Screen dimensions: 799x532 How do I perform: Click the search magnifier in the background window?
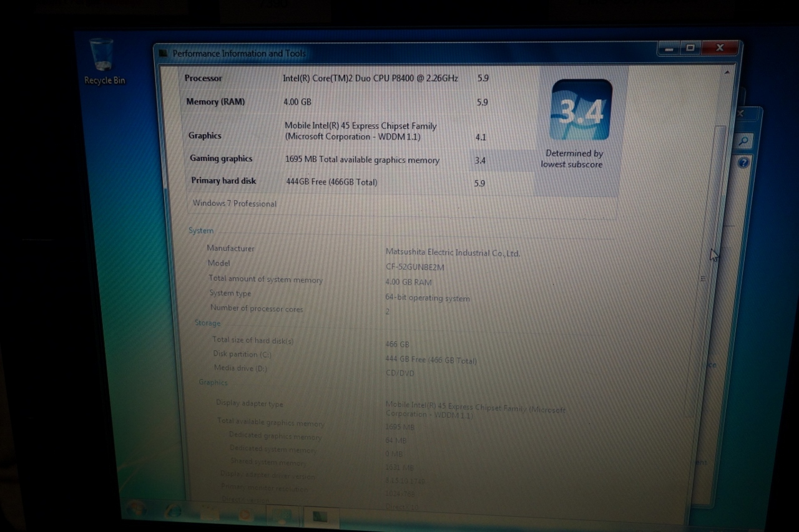click(743, 142)
